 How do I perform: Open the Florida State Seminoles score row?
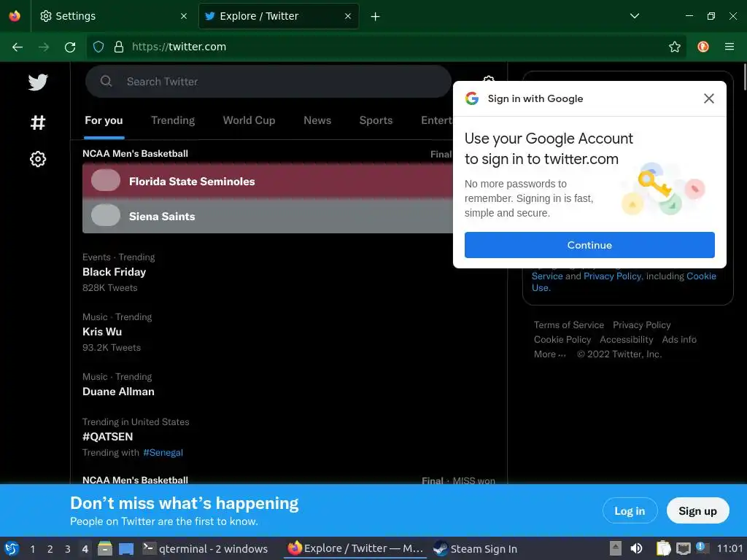click(268, 181)
